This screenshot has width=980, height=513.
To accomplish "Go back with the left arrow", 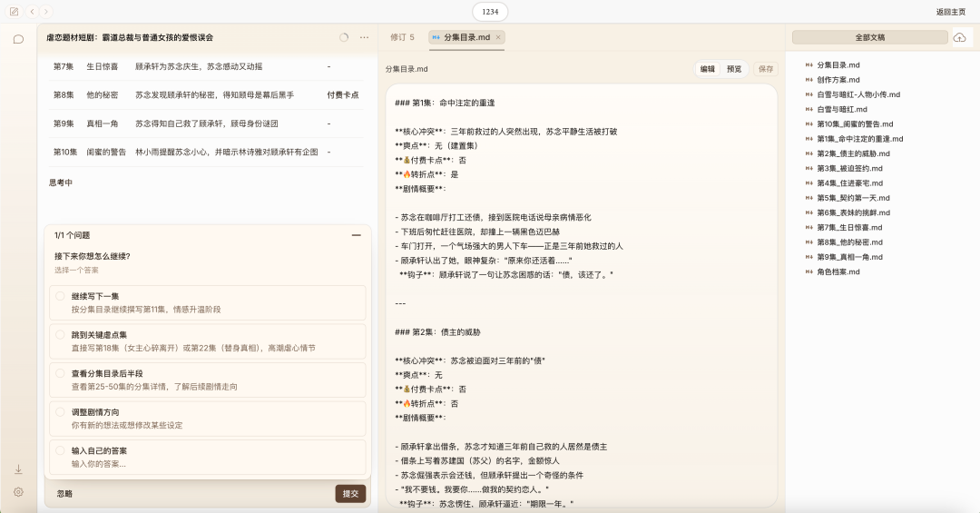I will pyautogui.click(x=33, y=12).
